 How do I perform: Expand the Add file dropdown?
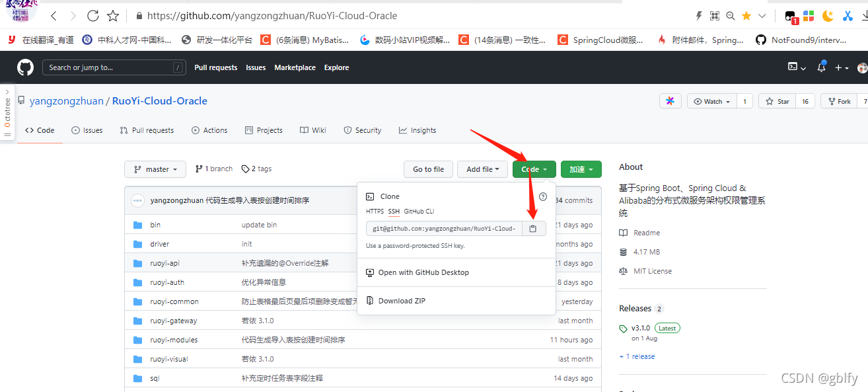482,169
